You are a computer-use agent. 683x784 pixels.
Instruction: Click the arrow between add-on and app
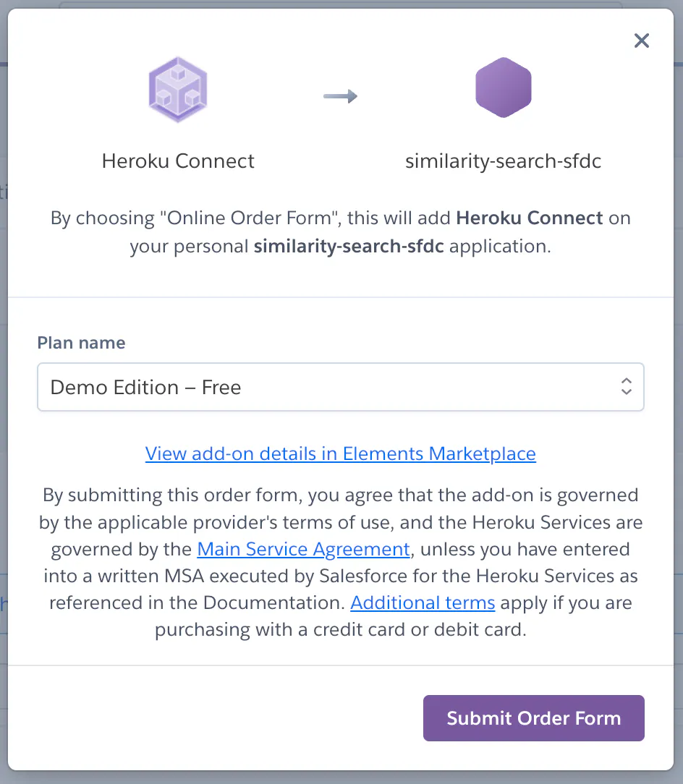(x=340, y=96)
